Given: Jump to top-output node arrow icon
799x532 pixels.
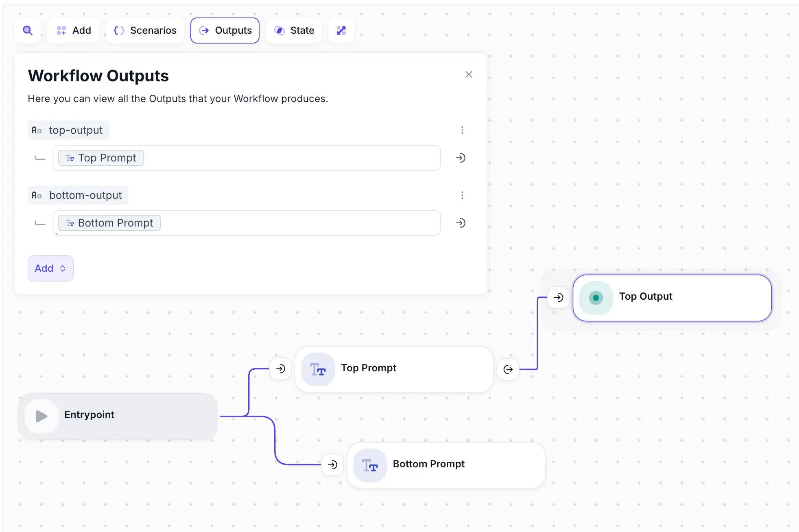Looking at the screenshot, I should pyautogui.click(x=461, y=158).
